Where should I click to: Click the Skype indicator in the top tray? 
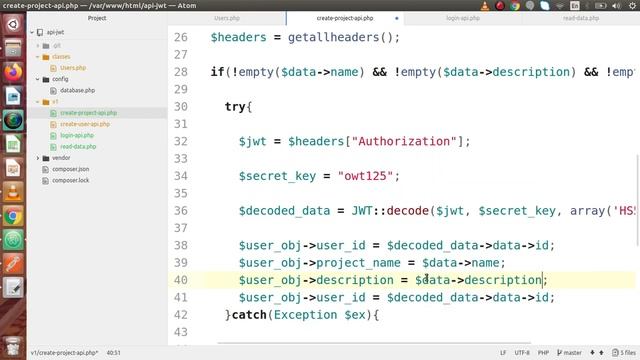pos(545,6)
